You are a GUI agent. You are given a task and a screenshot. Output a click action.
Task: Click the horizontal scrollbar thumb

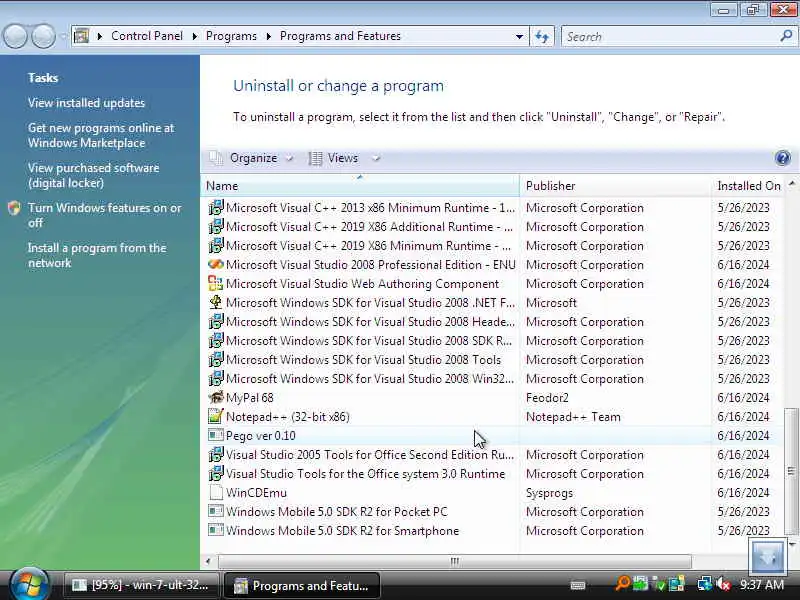455,561
